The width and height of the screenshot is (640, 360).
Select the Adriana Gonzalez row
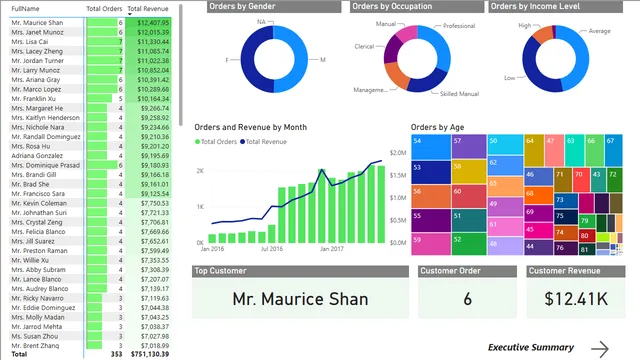90,156
